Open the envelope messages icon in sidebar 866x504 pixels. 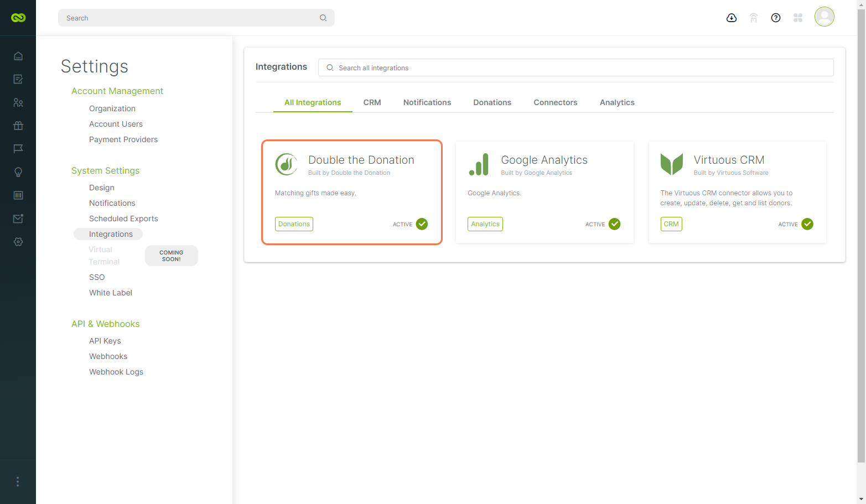[18, 219]
